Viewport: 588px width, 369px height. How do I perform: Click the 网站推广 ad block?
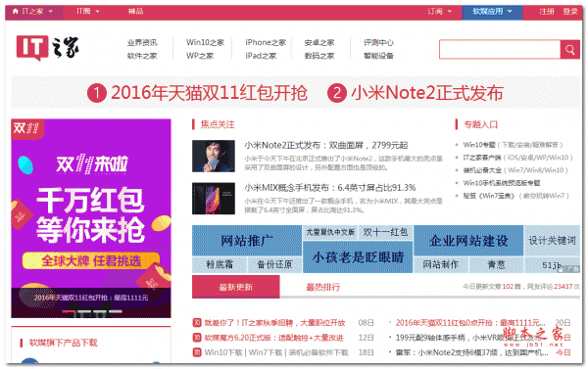pos(247,241)
